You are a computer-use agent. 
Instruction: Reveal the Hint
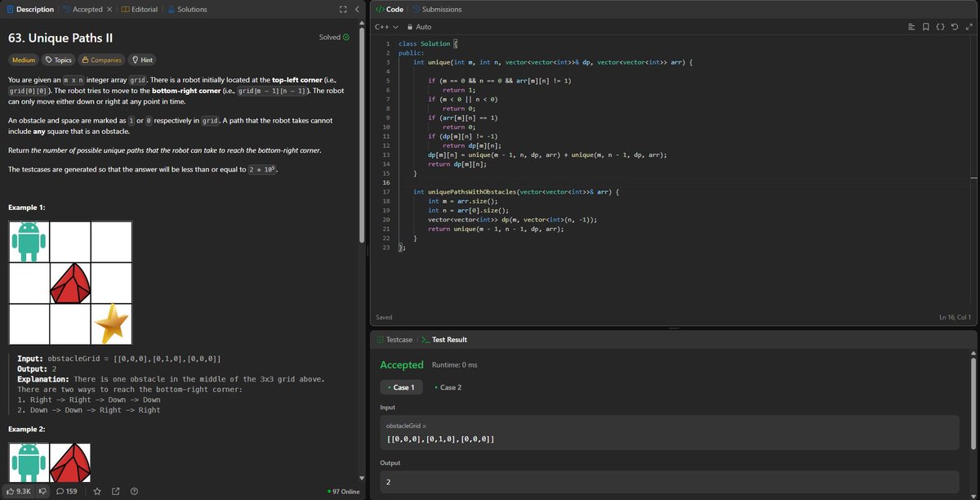point(142,60)
